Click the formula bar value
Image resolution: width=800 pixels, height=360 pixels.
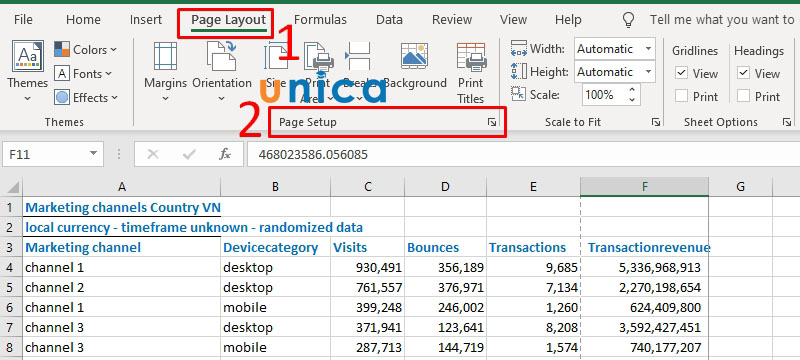pos(313,155)
